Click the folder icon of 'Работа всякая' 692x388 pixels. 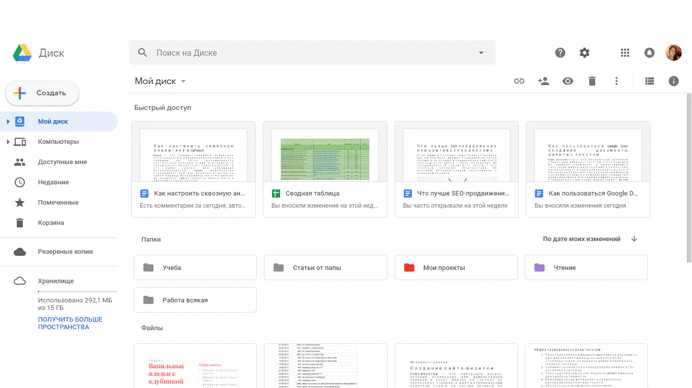[x=148, y=300]
